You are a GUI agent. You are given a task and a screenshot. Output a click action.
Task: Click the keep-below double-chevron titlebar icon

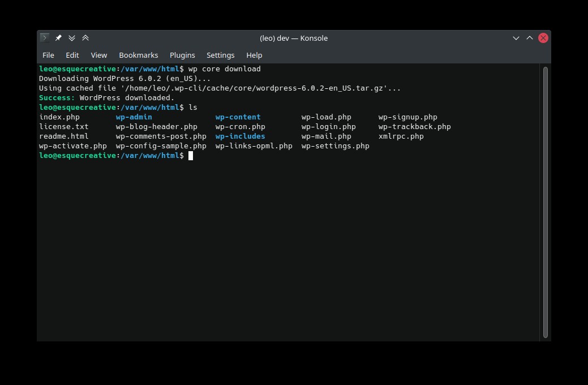click(x=72, y=37)
